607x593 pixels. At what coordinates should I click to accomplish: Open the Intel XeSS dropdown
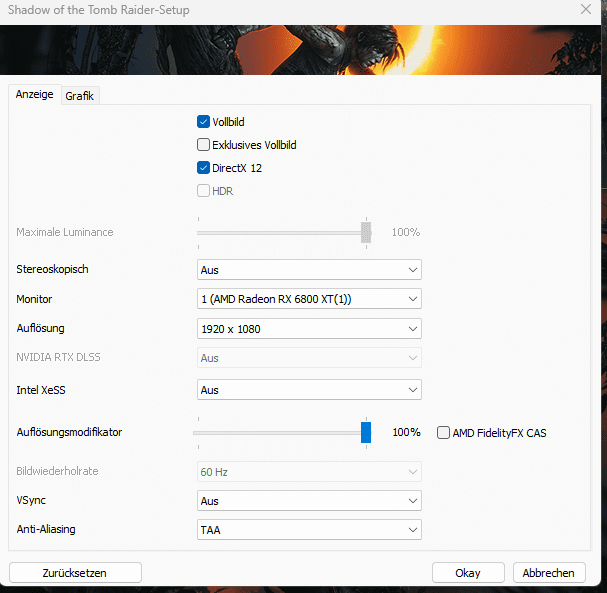pos(309,390)
